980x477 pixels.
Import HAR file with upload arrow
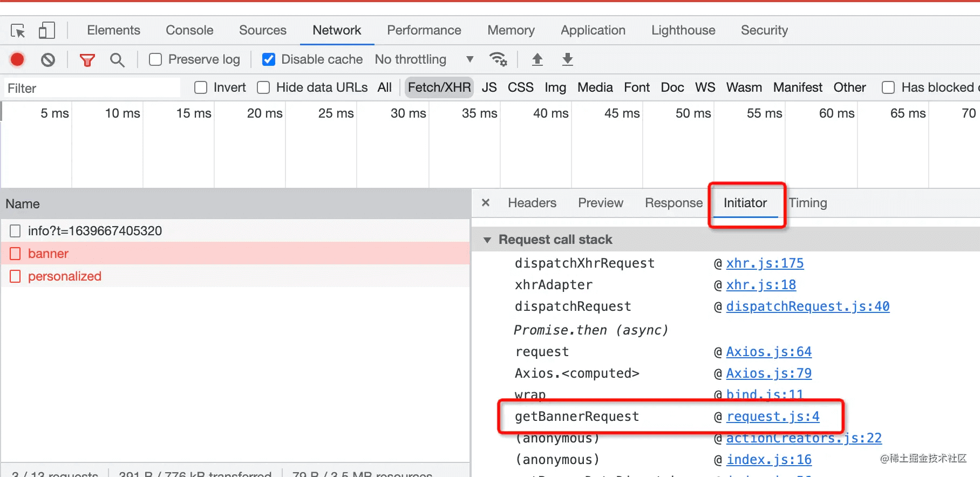coord(537,59)
